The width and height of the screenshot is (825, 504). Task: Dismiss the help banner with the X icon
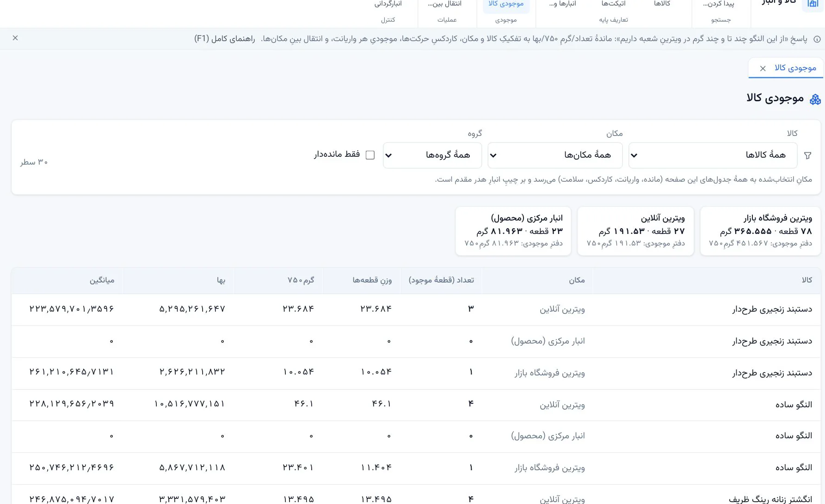tap(15, 38)
